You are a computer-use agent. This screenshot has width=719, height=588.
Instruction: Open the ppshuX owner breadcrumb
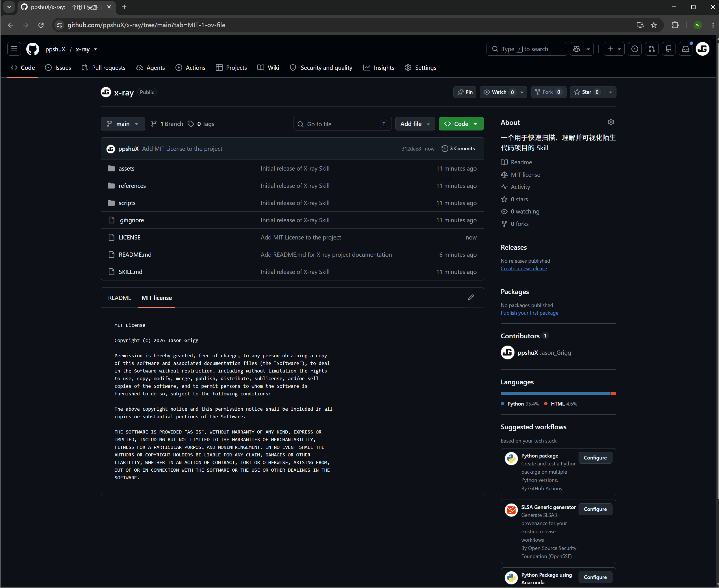55,49
